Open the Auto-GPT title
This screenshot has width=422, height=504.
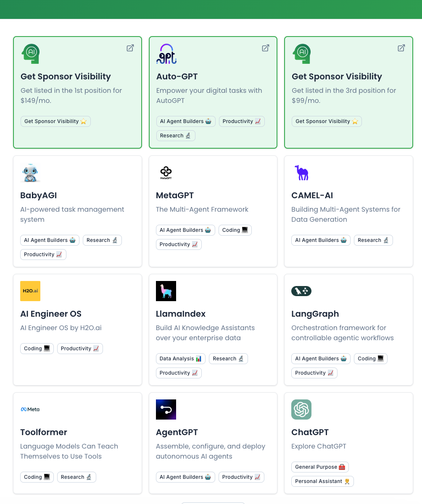177,76
